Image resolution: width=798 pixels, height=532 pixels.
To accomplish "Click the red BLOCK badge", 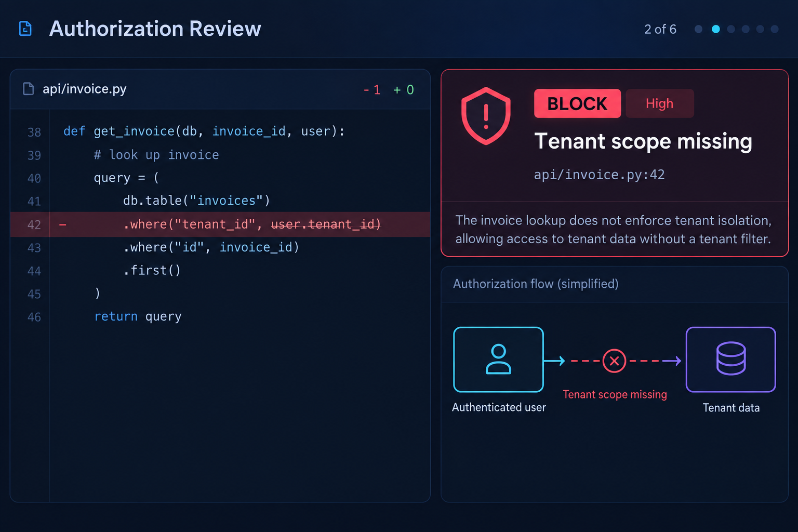I will tap(577, 103).
